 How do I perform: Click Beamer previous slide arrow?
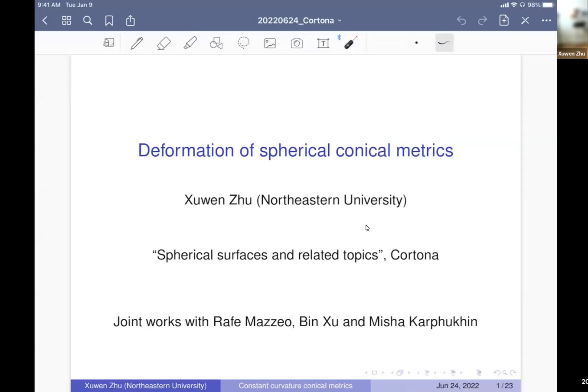point(366,373)
